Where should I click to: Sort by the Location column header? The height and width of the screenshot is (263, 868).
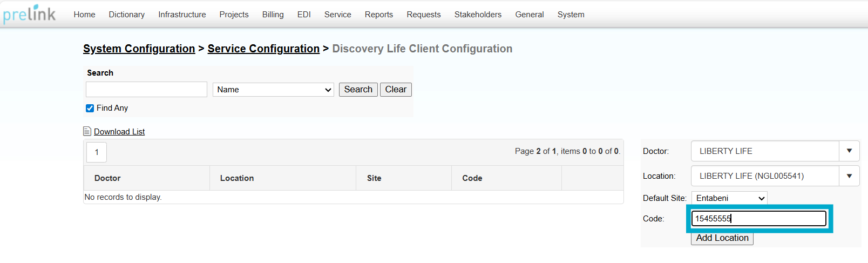(237, 178)
